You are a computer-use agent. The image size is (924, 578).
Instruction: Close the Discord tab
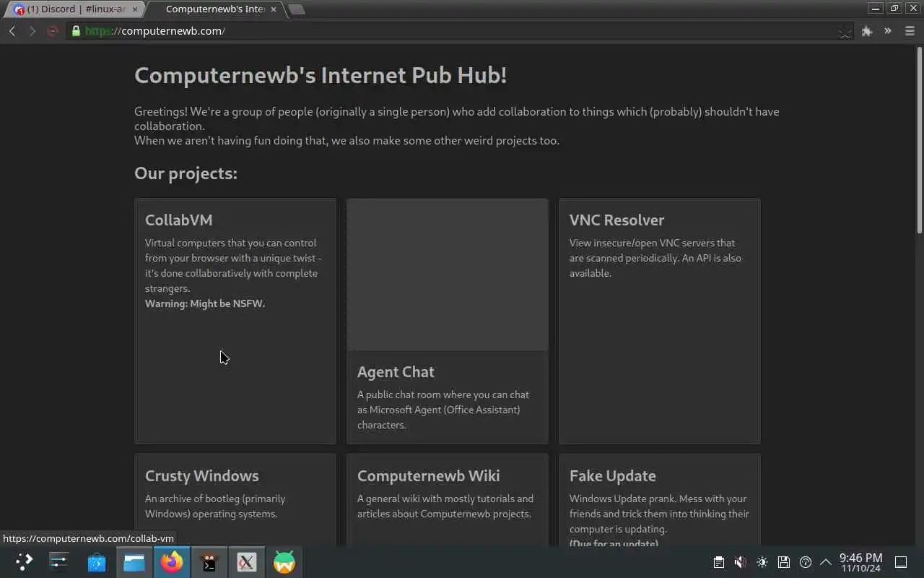(x=134, y=9)
